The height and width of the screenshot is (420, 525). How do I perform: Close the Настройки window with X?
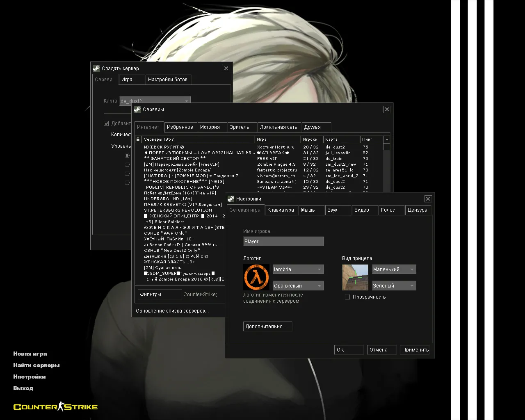tap(428, 199)
